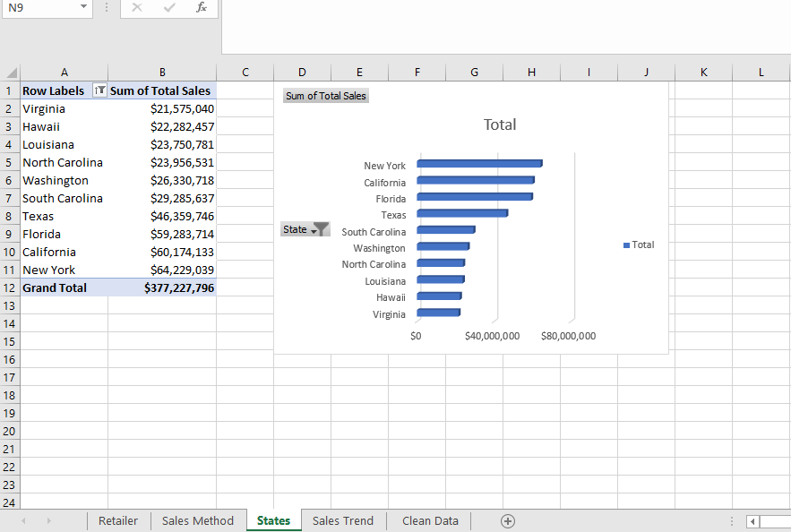Click the chart title Total
Image resolution: width=791 pixels, height=532 pixels.
point(499,125)
